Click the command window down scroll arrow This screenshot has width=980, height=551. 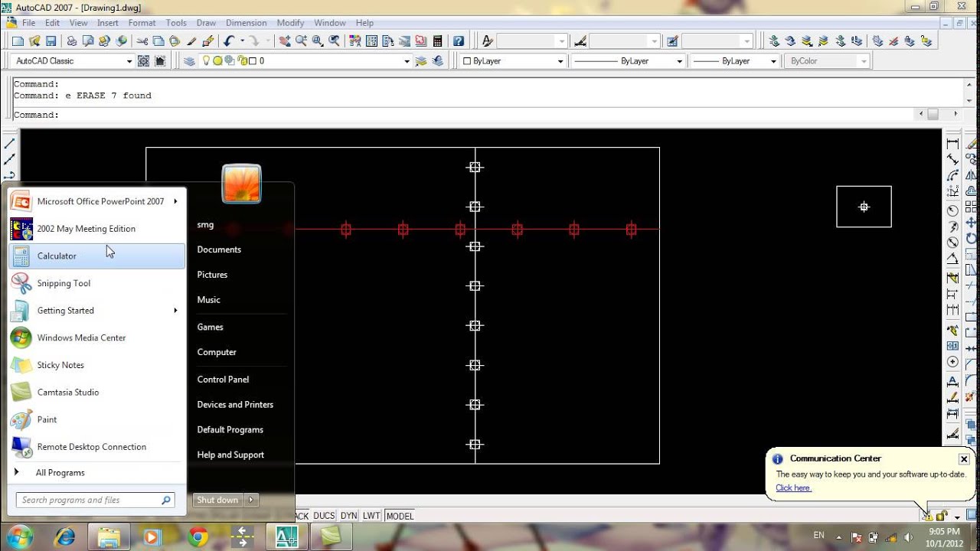coord(969,100)
